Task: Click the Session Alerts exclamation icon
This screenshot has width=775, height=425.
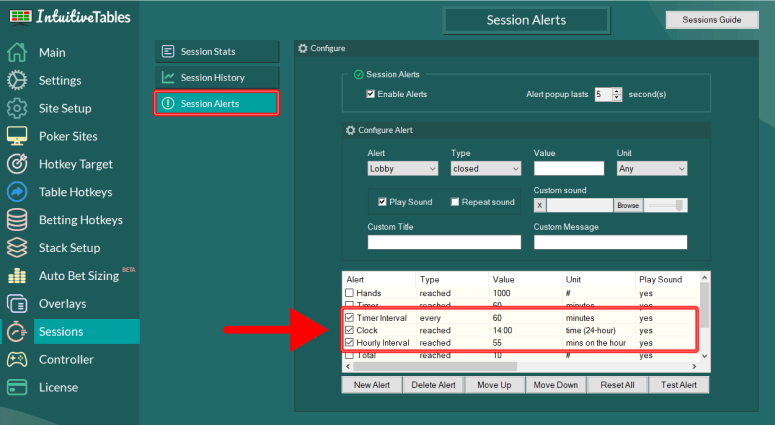Action: coord(168,103)
